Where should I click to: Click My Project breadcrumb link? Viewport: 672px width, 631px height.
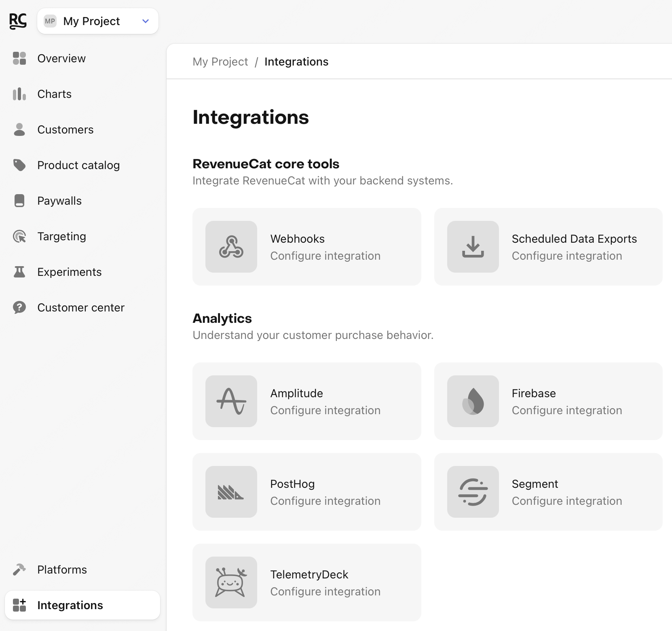tap(220, 62)
